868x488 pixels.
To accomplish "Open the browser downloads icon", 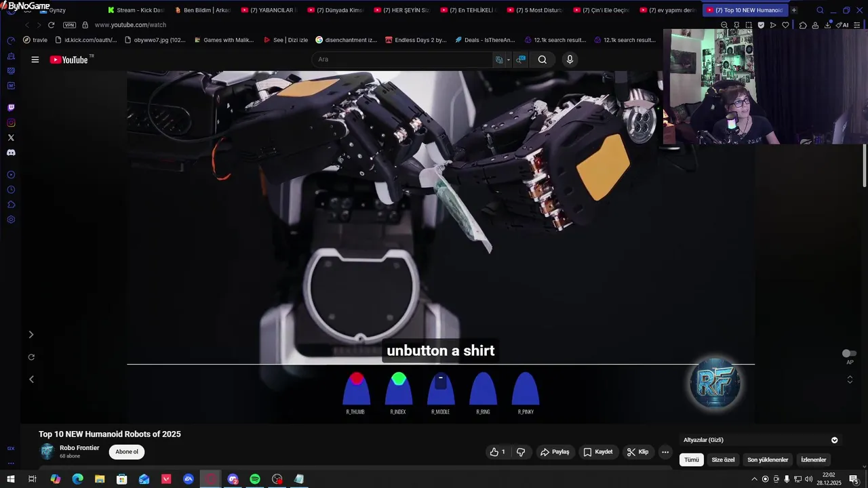I will click(x=828, y=25).
